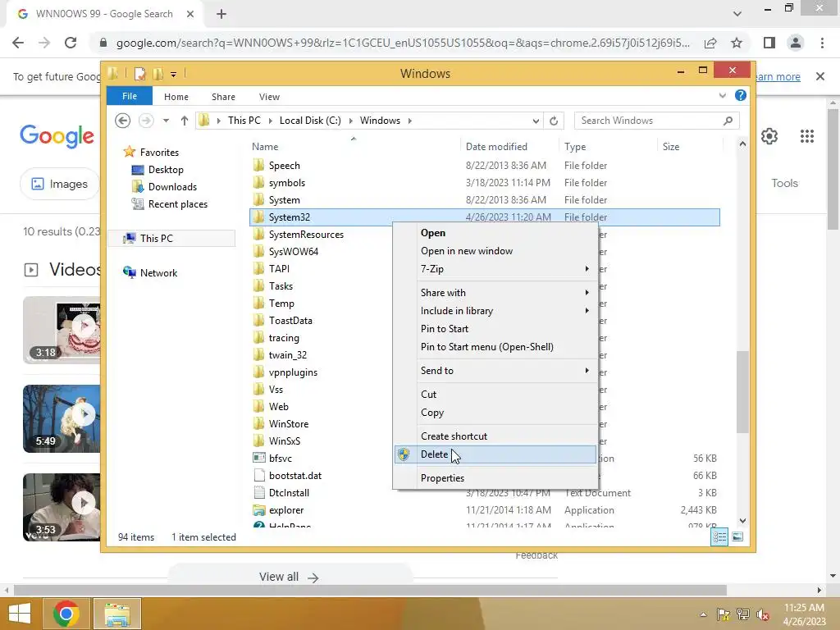Select the explorer application file

pos(286,510)
